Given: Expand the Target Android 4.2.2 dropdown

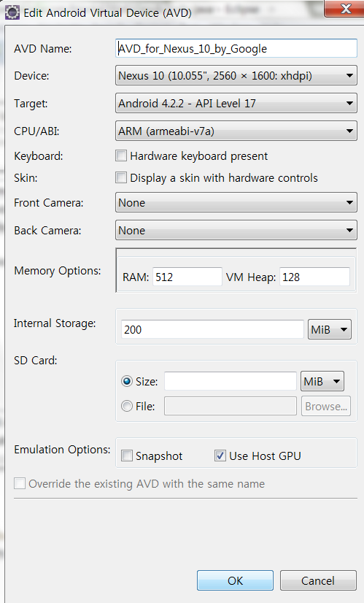Looking at the screenshot, I should pyautogui.click(x=236, y=103).
